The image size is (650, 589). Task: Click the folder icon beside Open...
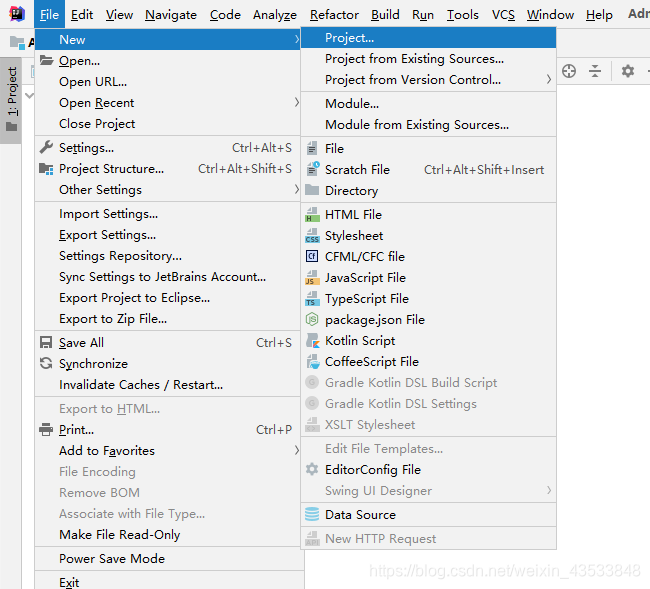click(x=46, y=61)
